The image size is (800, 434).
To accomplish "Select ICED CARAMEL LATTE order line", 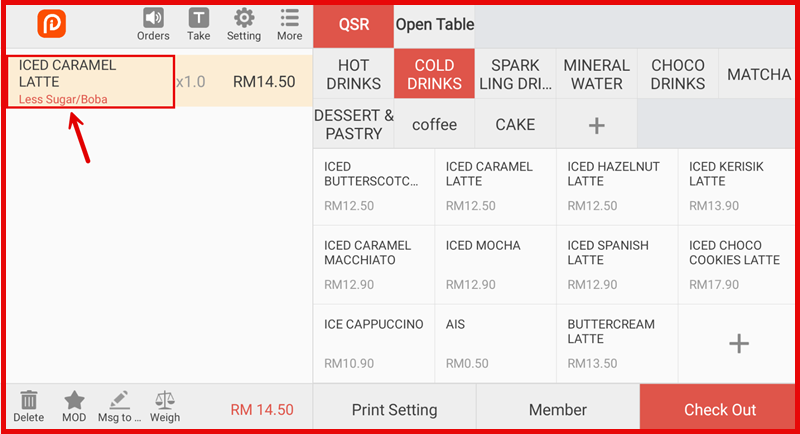I will 90,81.
